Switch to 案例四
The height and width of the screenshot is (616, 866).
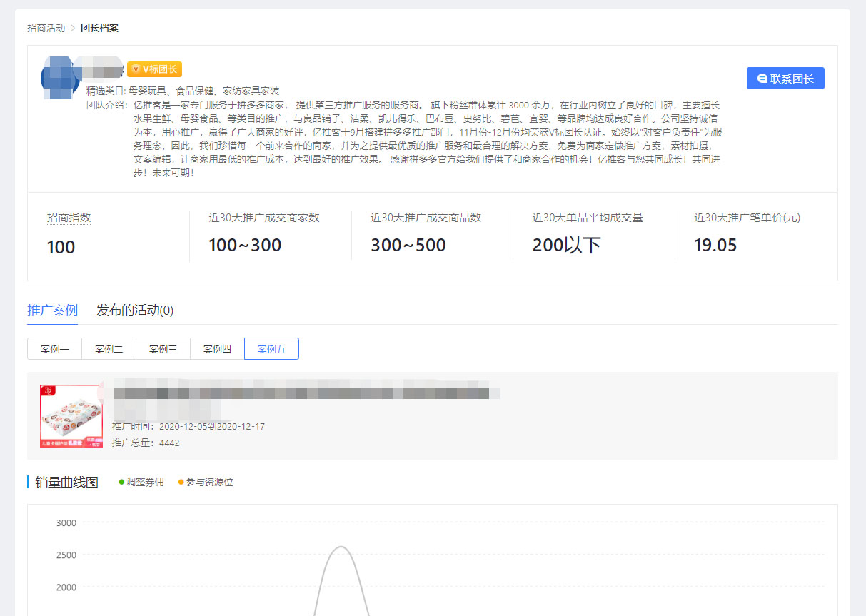coord(217,349)
